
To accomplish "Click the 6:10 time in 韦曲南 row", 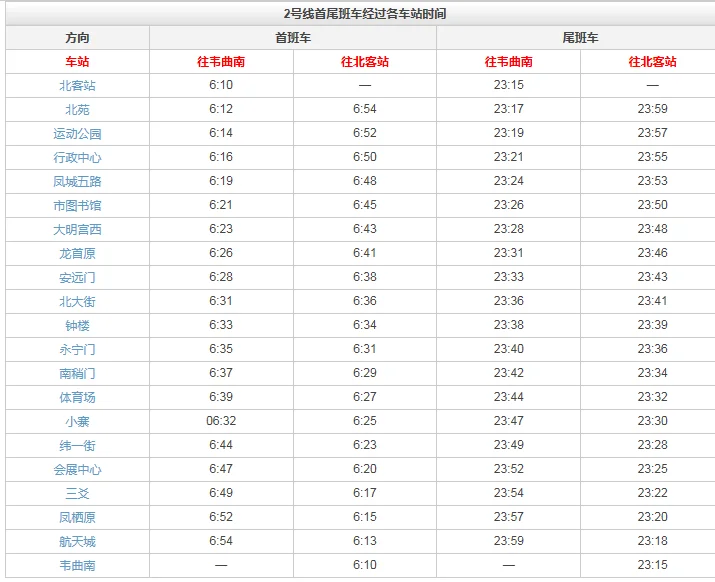I will [x=365, y=565].
